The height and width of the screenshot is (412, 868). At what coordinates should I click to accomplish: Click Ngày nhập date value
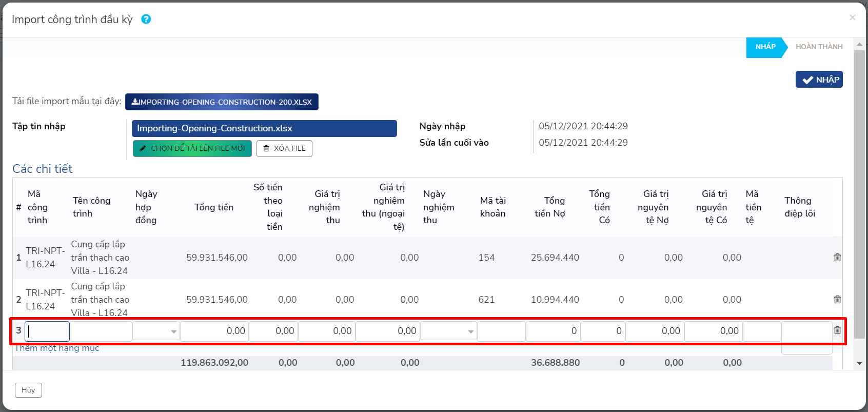pos(583,126)
